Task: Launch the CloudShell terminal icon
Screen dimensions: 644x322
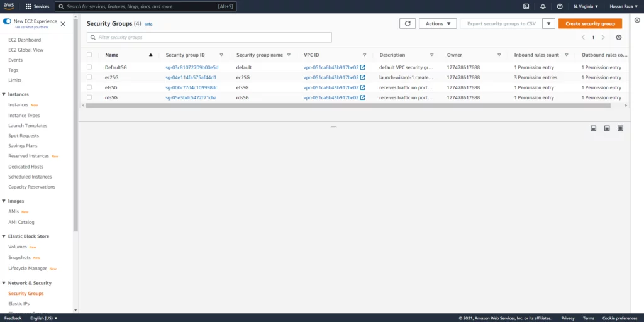Action: coord(526,6)
